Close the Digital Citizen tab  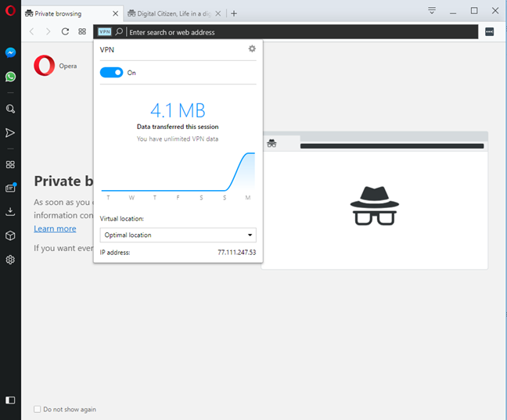(x=218, y=13)
